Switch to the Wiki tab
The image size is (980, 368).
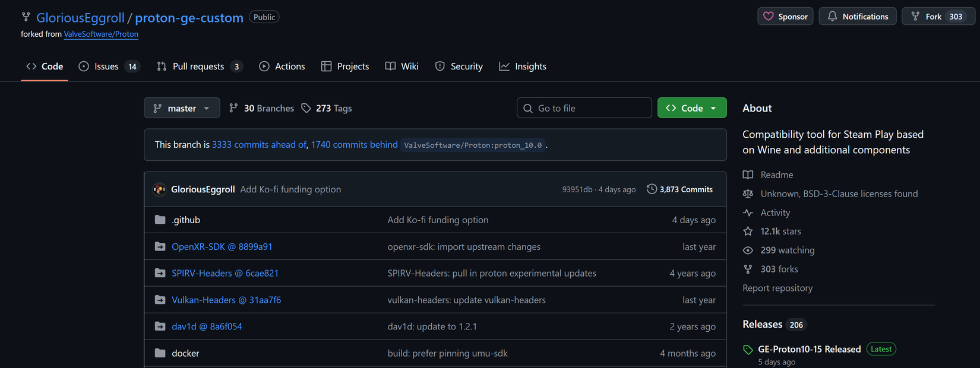402,66
